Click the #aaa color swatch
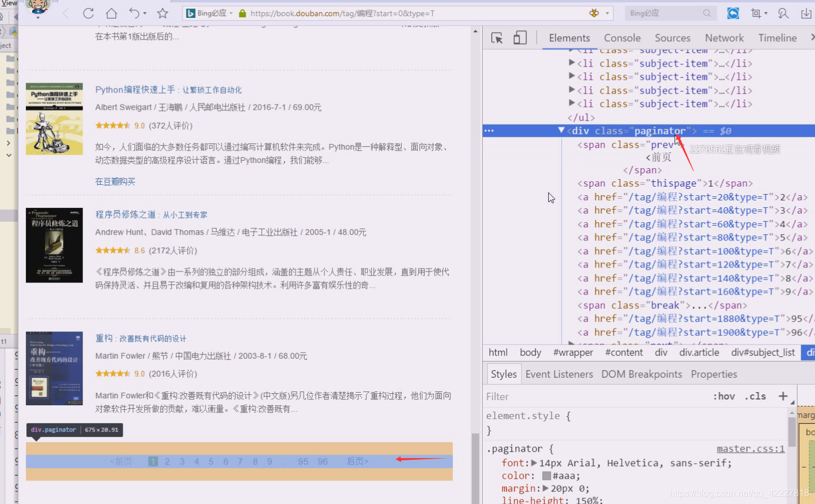The width and height of the screenshot is (815, 504). 546,476
